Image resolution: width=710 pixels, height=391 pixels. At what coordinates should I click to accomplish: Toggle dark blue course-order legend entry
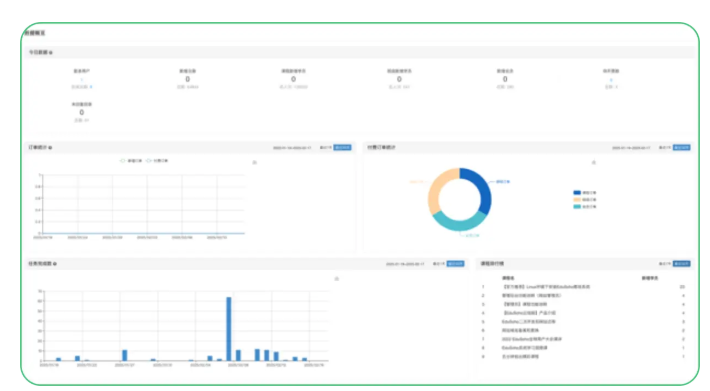click(585, 192)
